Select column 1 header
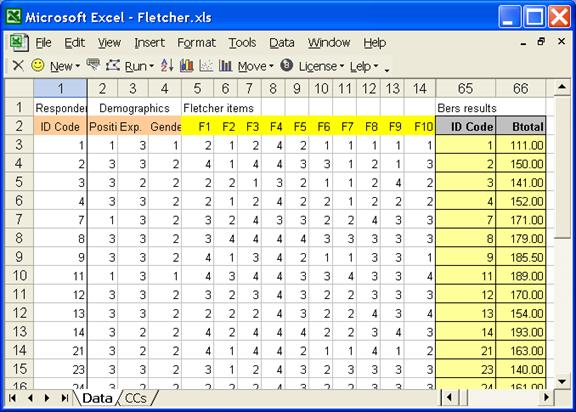The image size is (576, 412). pos(60,88)
